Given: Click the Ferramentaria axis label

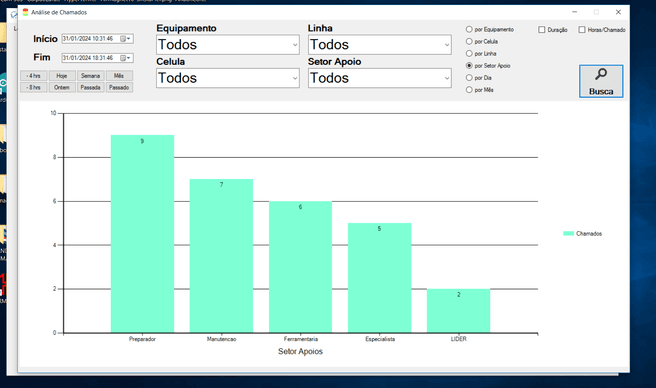Looking at the screenshot, I should point(300,339).
